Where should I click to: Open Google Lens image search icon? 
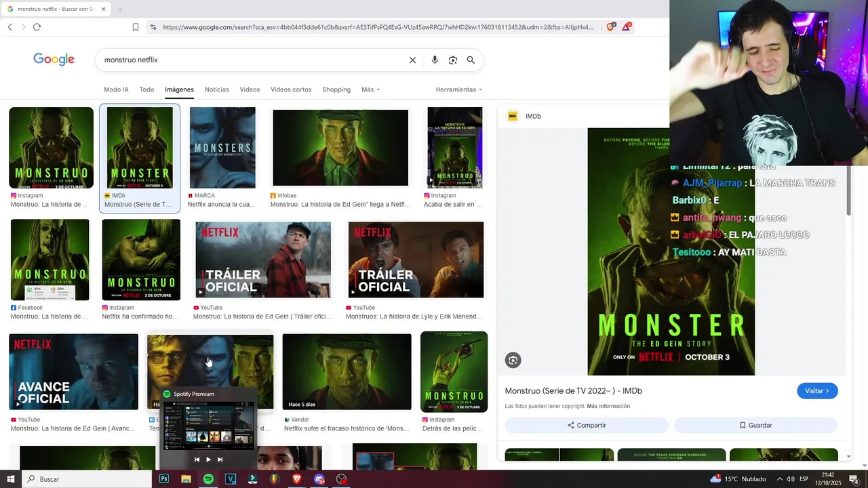coord(453,60)
